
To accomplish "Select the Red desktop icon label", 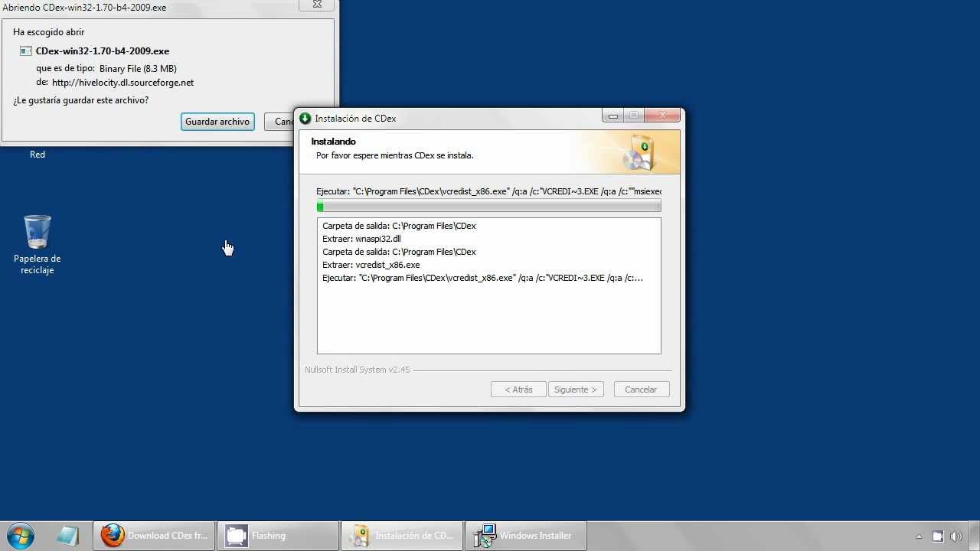I will [x=38, y=155].
